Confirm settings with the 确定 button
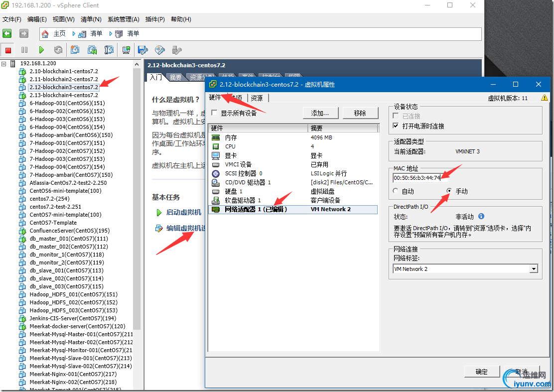Viewport: 554px width, 392px height. [x=481, y=371]
